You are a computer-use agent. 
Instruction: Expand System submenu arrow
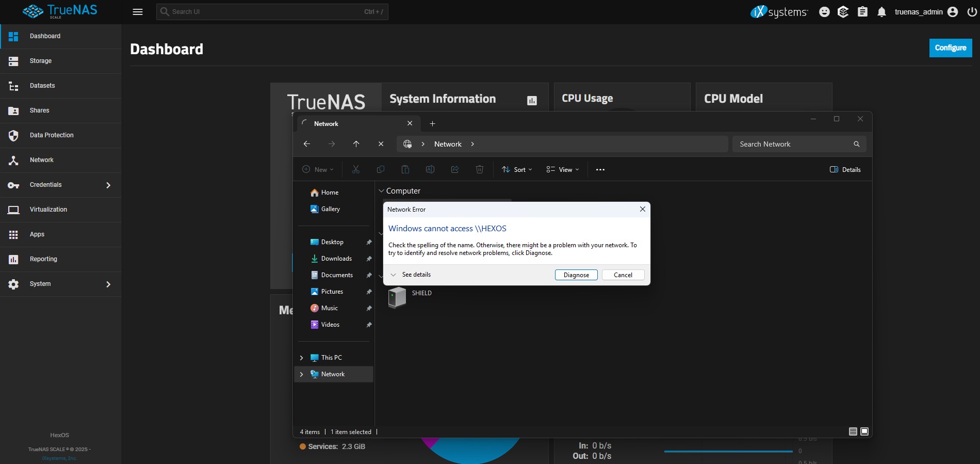point(108,284)
